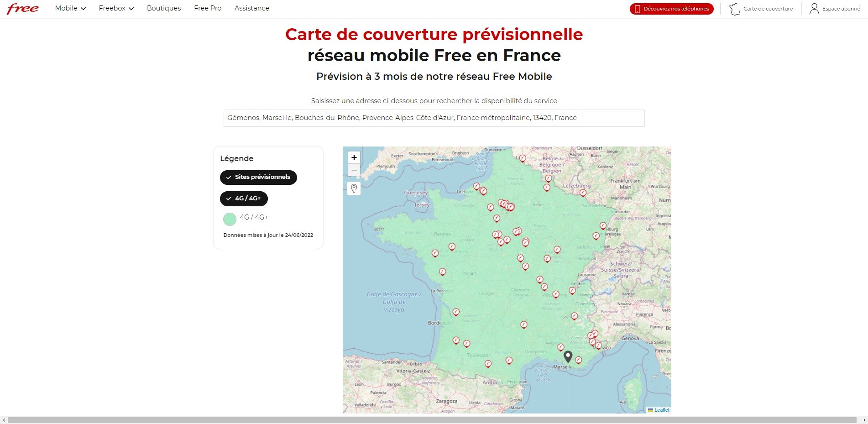The height and width of the screenshot is (424, 868).
Task: Click Découvrez nos téléphones button
Action: [672, 9]
